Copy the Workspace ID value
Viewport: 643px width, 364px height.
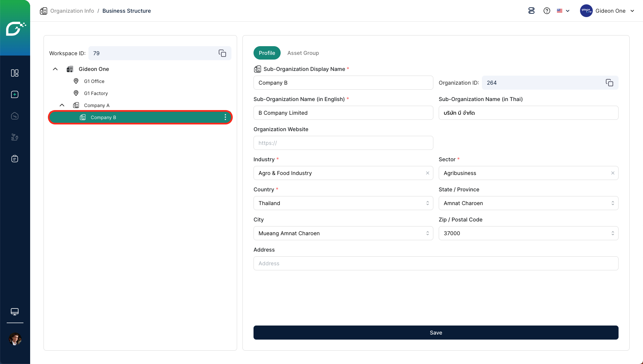click(x=222, y=53)
